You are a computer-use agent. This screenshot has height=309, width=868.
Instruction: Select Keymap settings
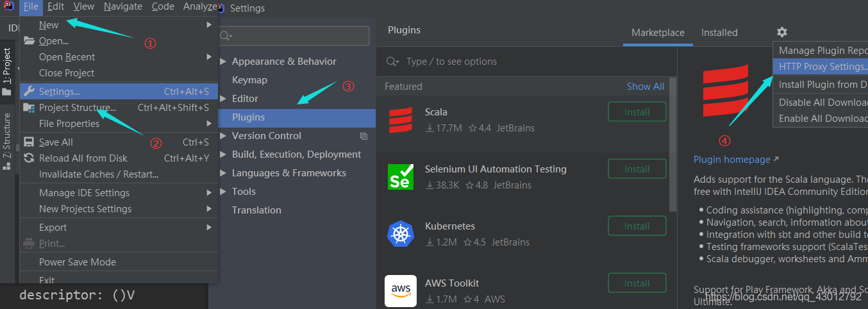[x=249, y=80]
